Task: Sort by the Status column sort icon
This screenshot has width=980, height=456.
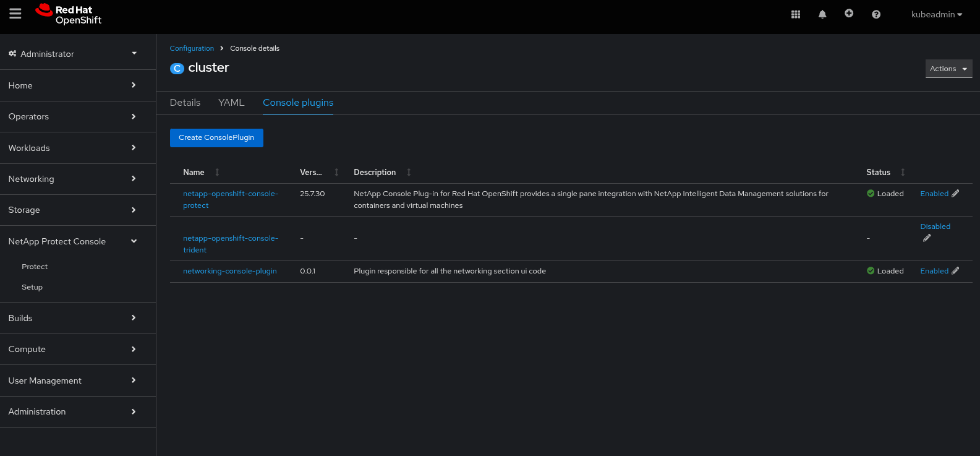Action: click(x=903, y=173)
